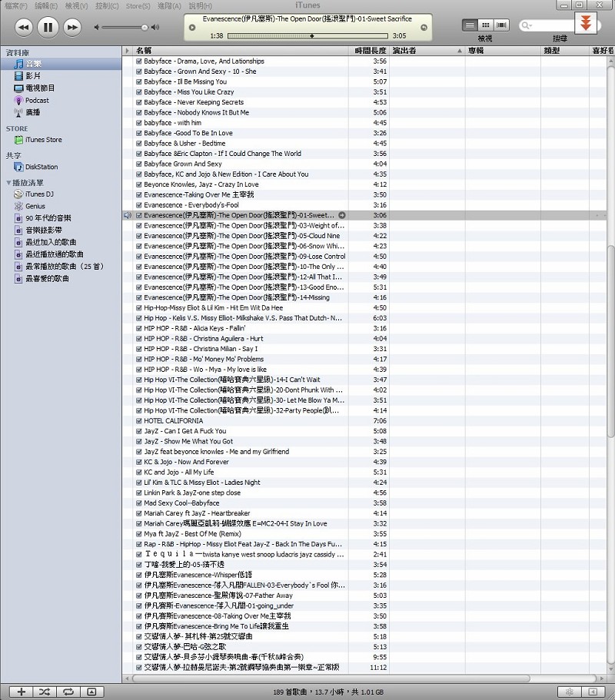
Task: Show artwork viewer button at bottom
Action: click(92, 692)
